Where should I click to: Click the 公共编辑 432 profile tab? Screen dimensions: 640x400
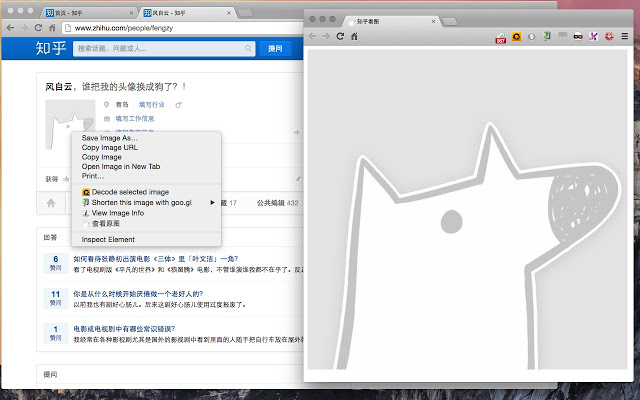278,203
